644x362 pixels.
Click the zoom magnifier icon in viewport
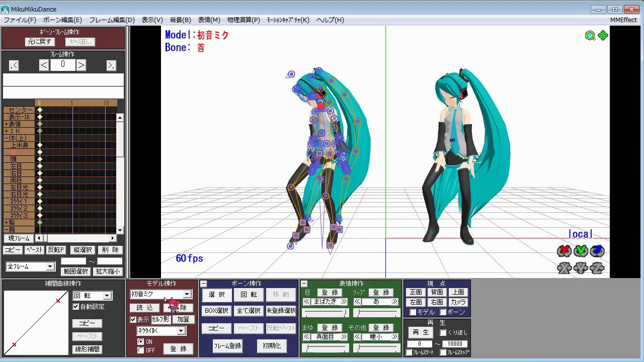[590, 35]
